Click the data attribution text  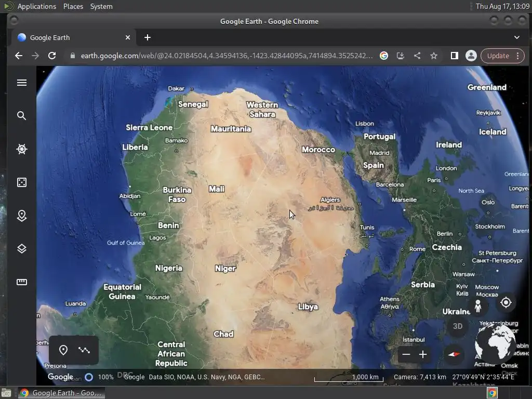pyautogui.click(x=207, y=377)
